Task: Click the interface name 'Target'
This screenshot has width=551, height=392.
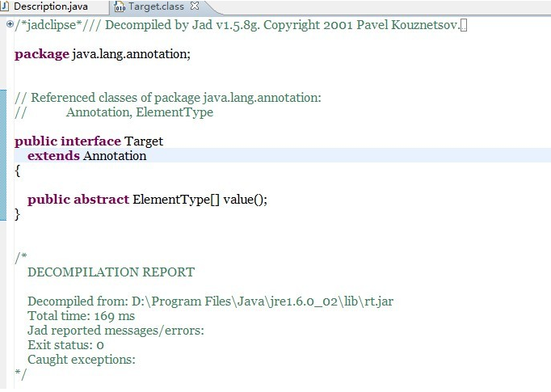Action: (144, 141)
